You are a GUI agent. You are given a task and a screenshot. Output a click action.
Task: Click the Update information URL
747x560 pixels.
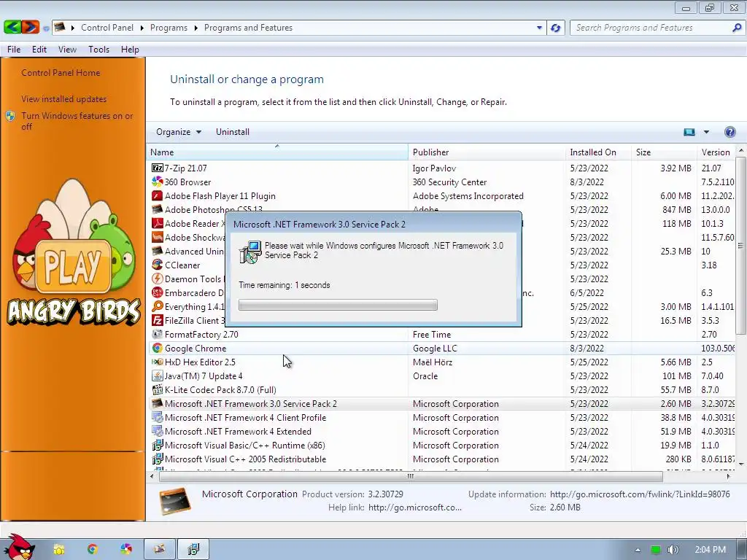click(640, 494)
